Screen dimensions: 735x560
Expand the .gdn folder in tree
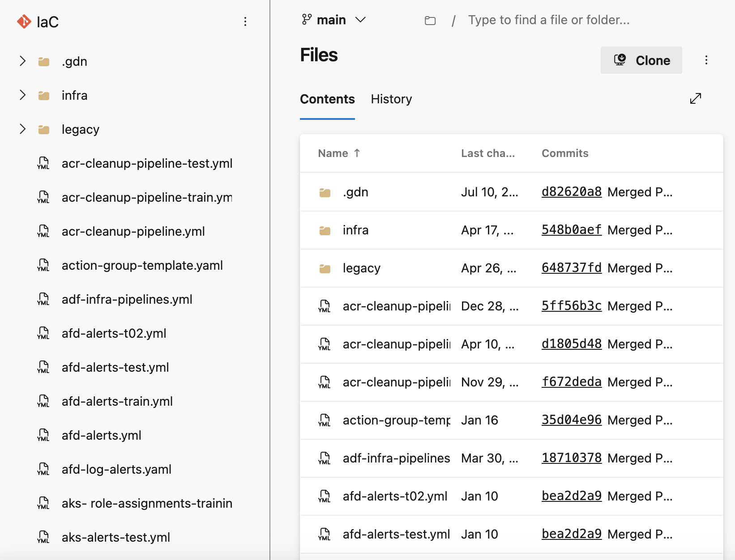click(22, 61)
